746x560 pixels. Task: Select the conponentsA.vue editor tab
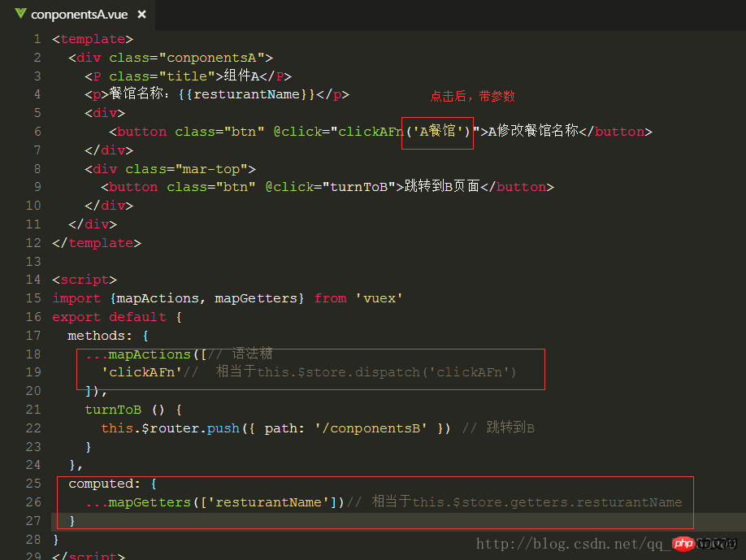click(x=79, y=15)
